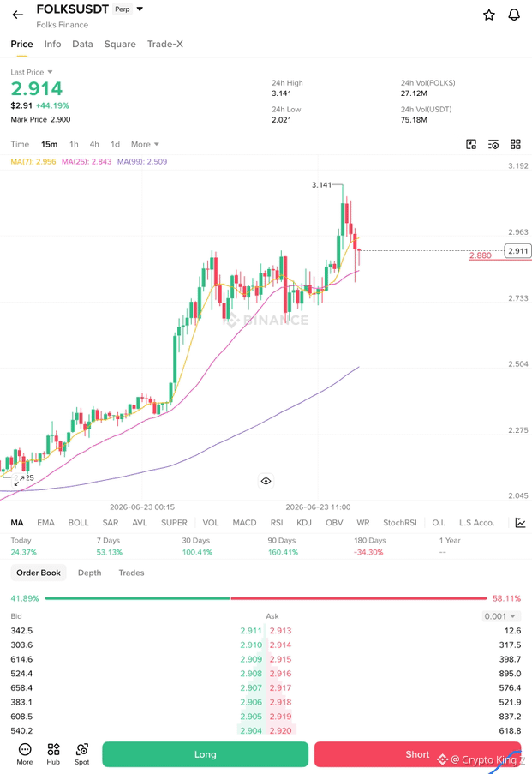532x774 pixels.
Task: Open the indicator chart icon beside L.S Acco.
Action: pos(520,523)
